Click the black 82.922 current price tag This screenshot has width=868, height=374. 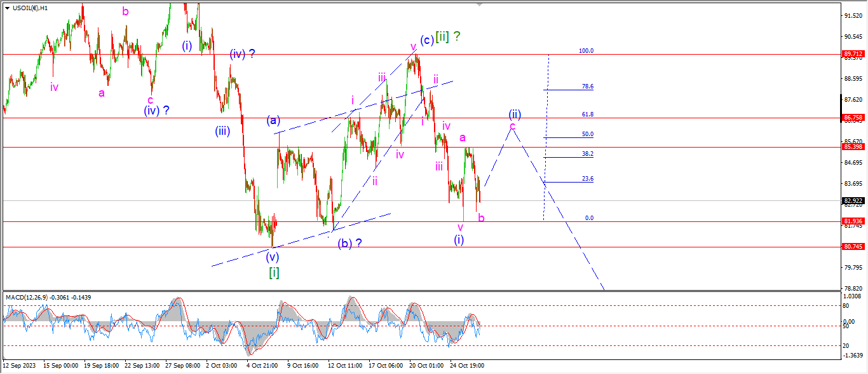[x=852, y=201]
